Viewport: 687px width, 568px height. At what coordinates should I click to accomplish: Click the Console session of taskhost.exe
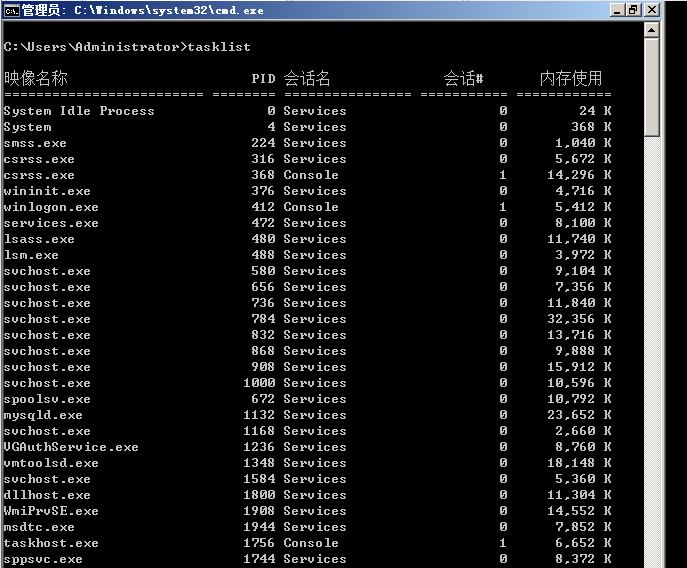311,543
